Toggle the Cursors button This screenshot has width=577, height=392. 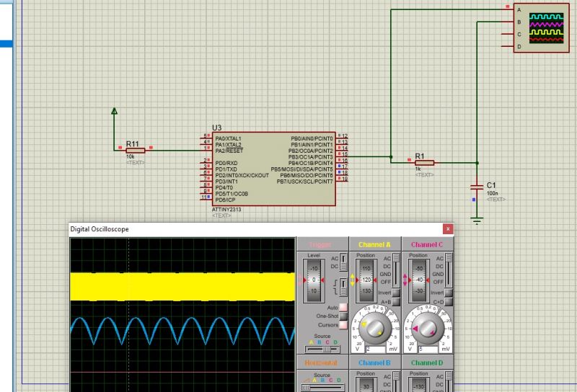343,325
